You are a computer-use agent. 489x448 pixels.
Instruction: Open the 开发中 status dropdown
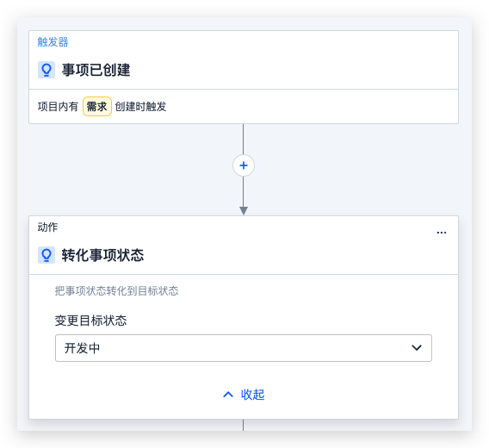(244, 348)
